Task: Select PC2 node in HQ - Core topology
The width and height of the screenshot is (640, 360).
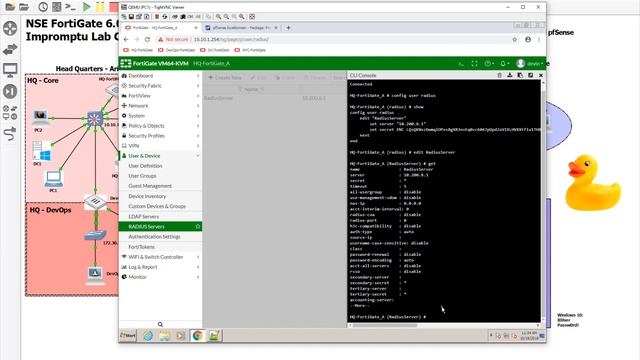Action: 40,118
